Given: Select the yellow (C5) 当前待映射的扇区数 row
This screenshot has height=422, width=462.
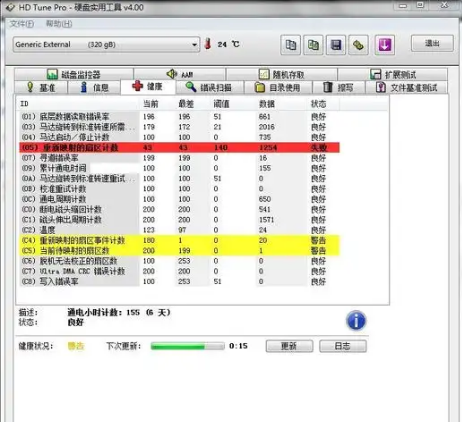Looking at the screenshot, I should point(179,251).
